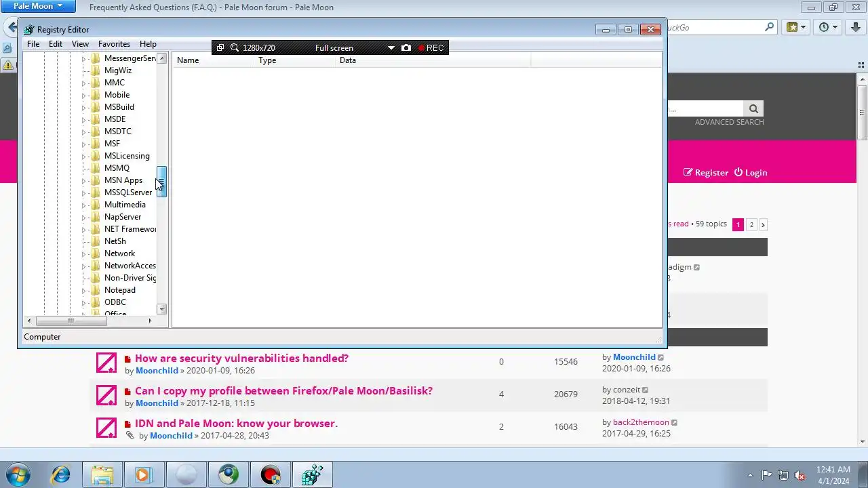
Task: Click the Name column header
Action: pos(214,60)
